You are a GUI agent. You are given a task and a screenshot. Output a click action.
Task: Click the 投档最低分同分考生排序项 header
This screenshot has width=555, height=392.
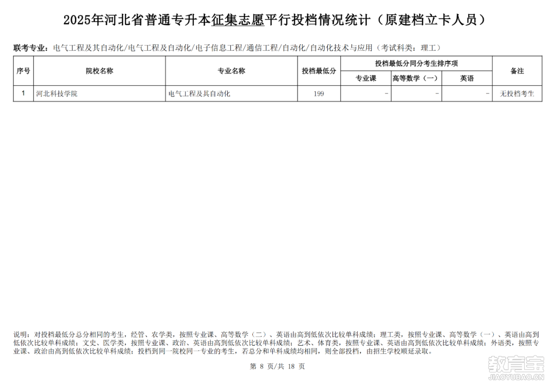coord(416,63)
